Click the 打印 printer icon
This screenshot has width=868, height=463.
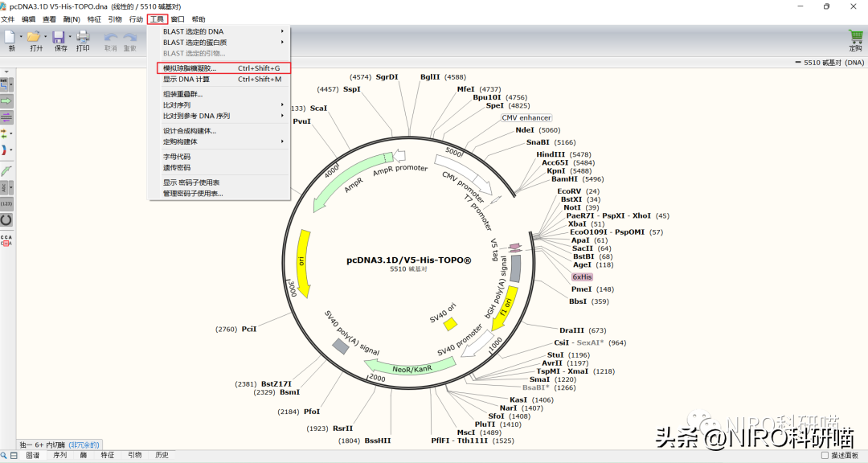[x=83, y=37]
